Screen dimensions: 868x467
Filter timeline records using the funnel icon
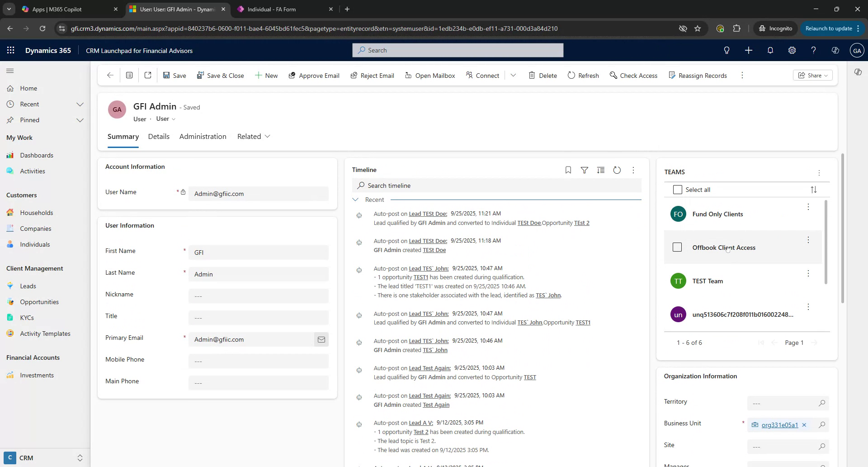tap(585, 170)
